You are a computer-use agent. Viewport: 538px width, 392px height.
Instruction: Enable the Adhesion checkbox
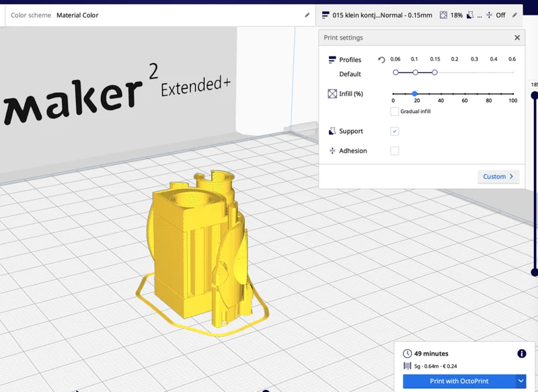pyautogui.click(x=395, y=151)
